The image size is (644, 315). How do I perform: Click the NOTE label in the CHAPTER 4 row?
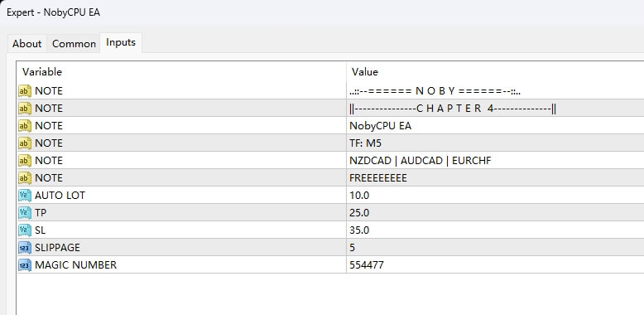click(x=49, y=108)
